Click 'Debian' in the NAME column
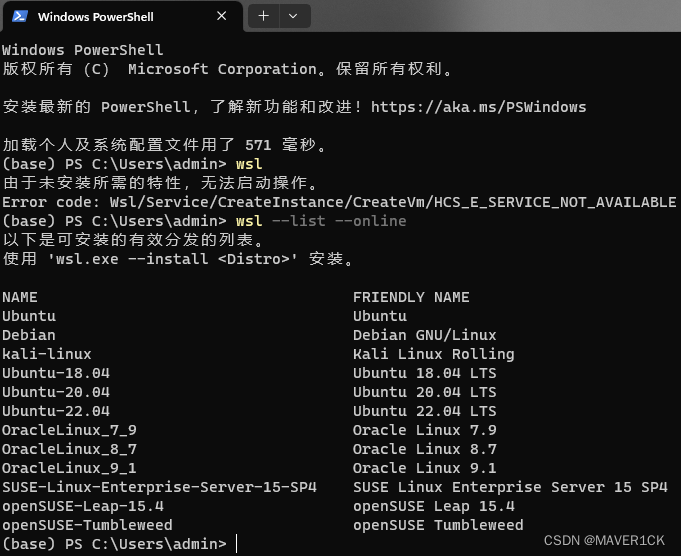Viewport: 681px width, 556px height. coord(29,335)
